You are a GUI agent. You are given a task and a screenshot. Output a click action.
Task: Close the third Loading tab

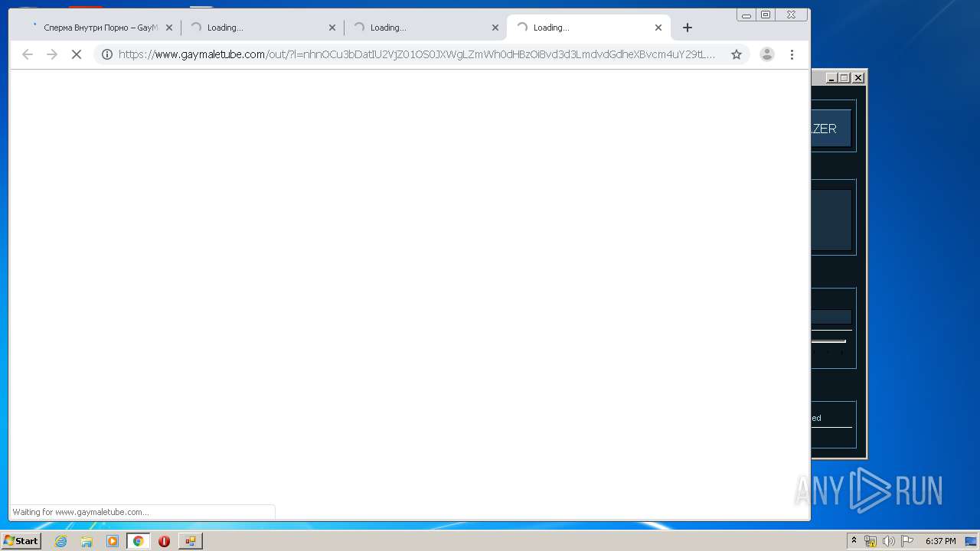pos(495,28)
